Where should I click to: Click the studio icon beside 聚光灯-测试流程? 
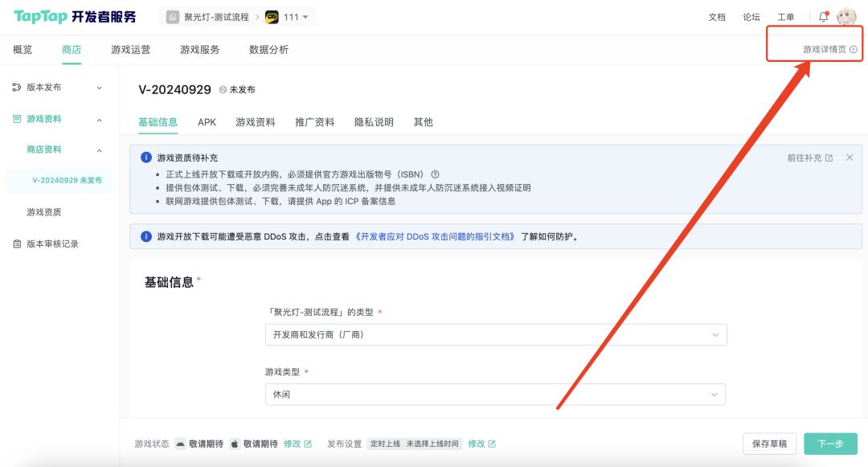(173, 17)
